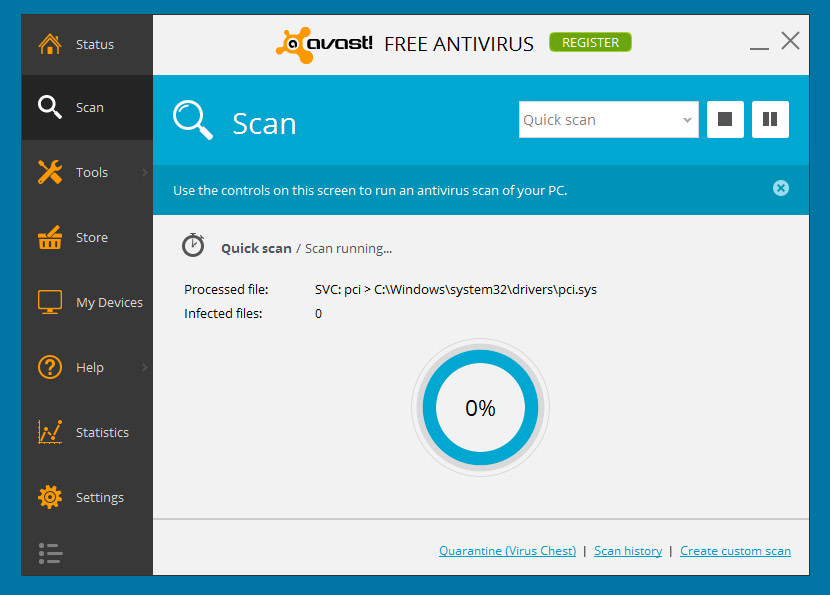Click the avast! logo
Image resolution: width=830 pixels, height=595 pixels.
coord(324,45)
